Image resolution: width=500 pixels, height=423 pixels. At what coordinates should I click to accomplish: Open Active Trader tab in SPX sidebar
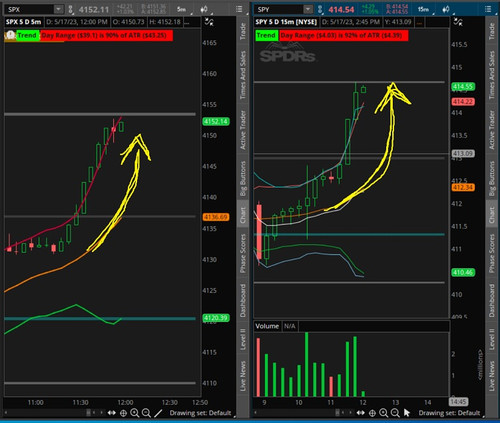243,130
